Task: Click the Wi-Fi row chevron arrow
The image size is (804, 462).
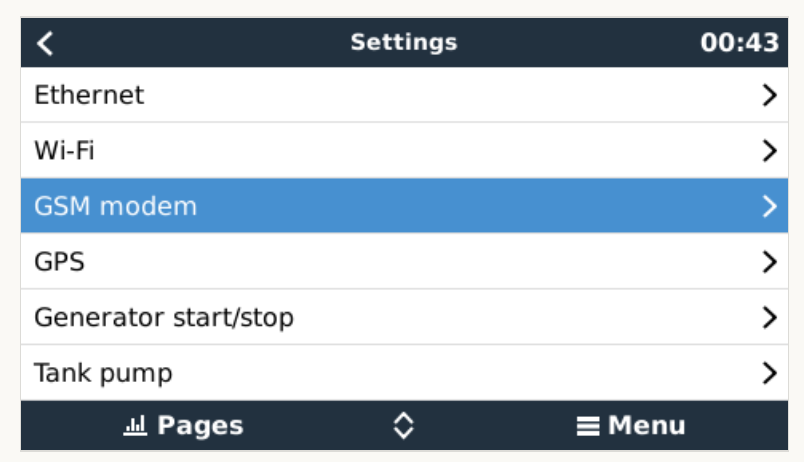Action: (769, 151)
